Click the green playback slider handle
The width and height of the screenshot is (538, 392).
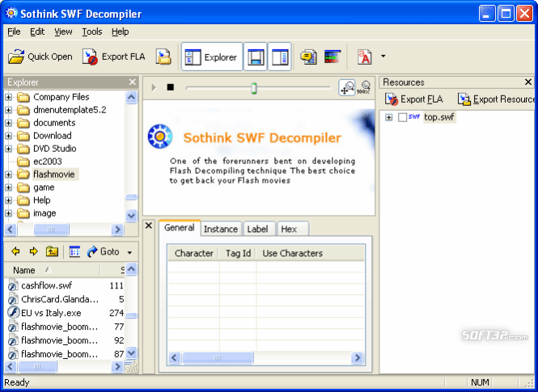point(254,88)
